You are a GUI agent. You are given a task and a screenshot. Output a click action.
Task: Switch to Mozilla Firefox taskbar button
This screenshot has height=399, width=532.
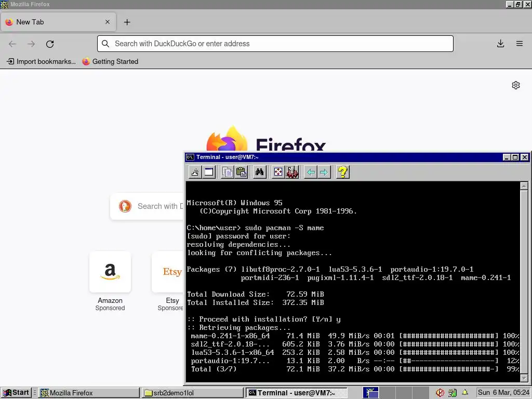click(x=89, y=393)
